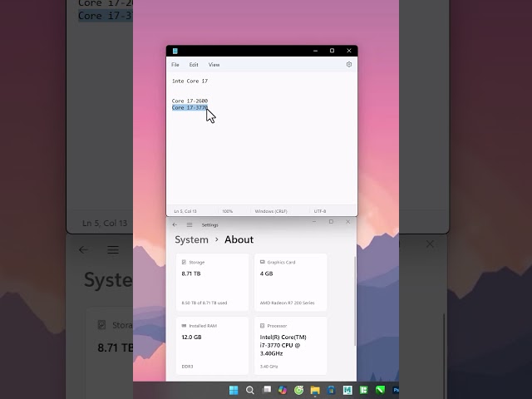Click the About heading in Settings
Screen dimensions: 532x399
(x=239, y=239)
